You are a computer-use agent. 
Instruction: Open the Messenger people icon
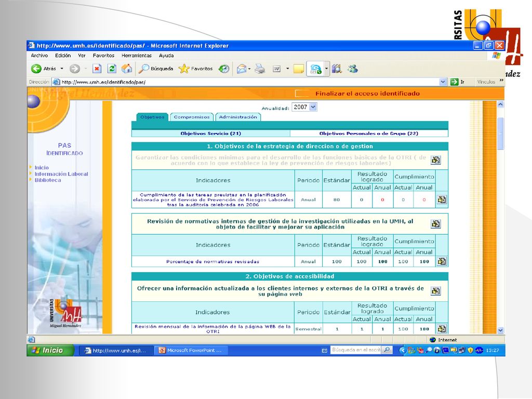point(353,69)
